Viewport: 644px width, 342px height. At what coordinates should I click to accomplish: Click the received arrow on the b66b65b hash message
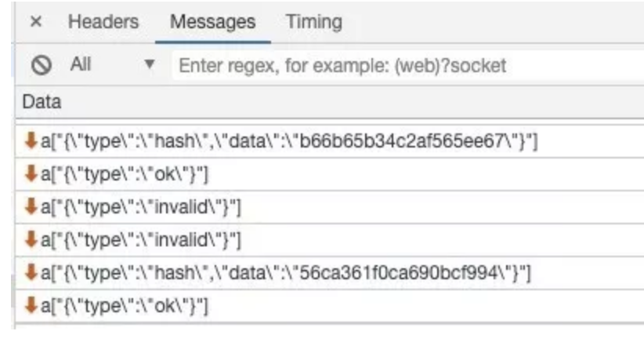coord(31,140)
